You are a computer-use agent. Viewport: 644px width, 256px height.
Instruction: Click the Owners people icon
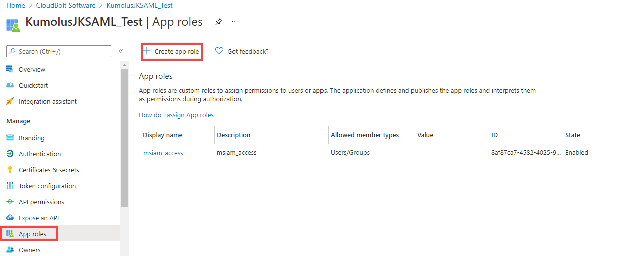click(x=10, y=250)
